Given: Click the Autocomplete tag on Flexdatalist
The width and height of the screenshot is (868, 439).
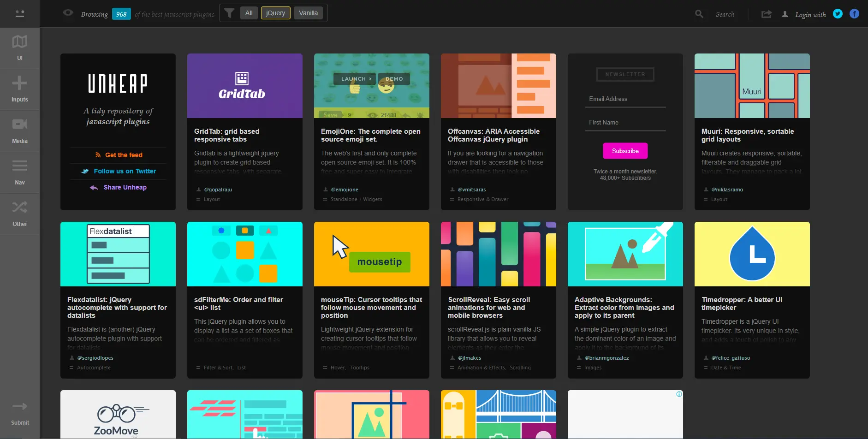Looking at the screenshot, I should tap(94, 368).
